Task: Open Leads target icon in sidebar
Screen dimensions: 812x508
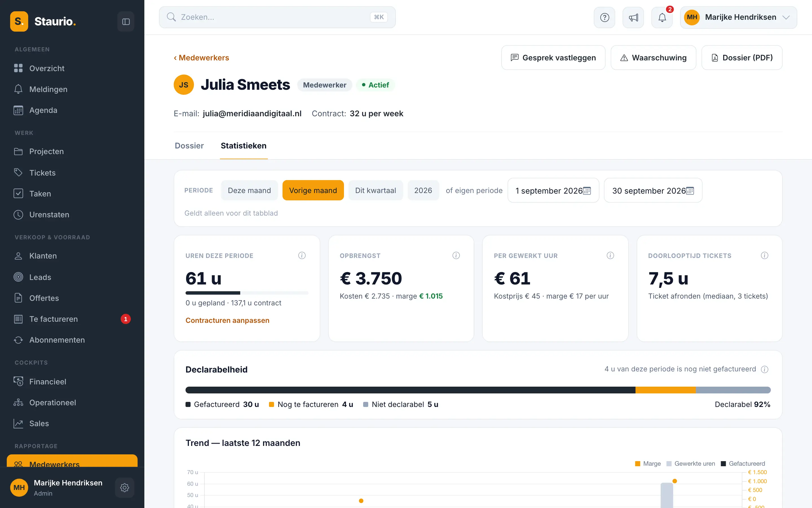Action: (18, 277)
